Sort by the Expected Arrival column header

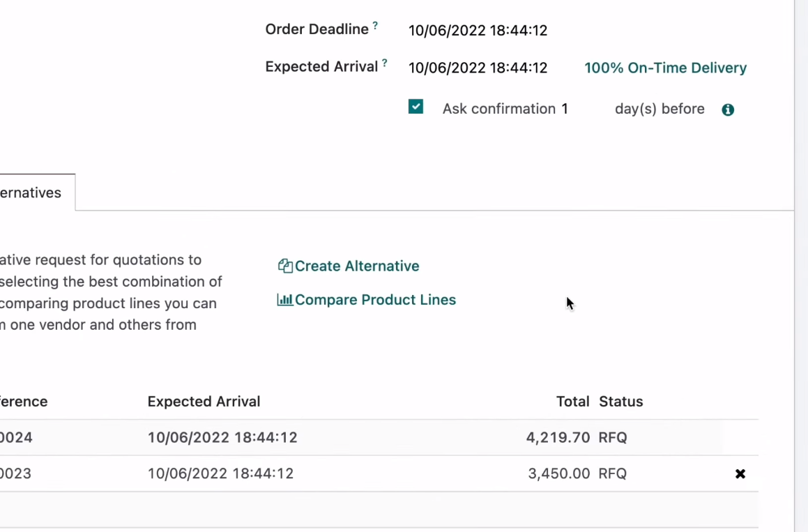[204, 402]
